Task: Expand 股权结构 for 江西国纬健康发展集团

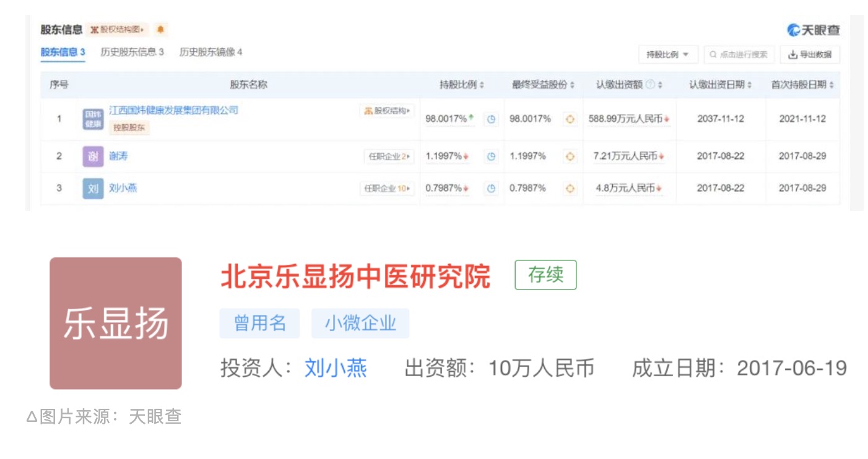Action: [387, 111]
